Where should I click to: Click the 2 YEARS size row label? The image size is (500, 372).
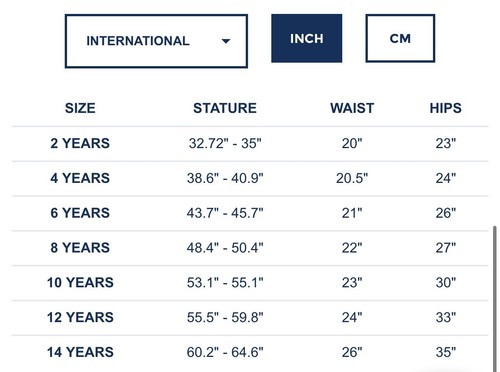click(x=80, y=143)
